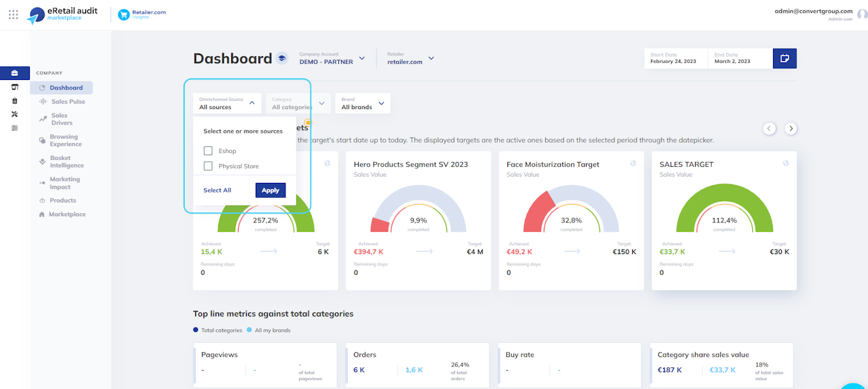Click the Start Date field
This screenshot has height=389, width=868.
675,58
